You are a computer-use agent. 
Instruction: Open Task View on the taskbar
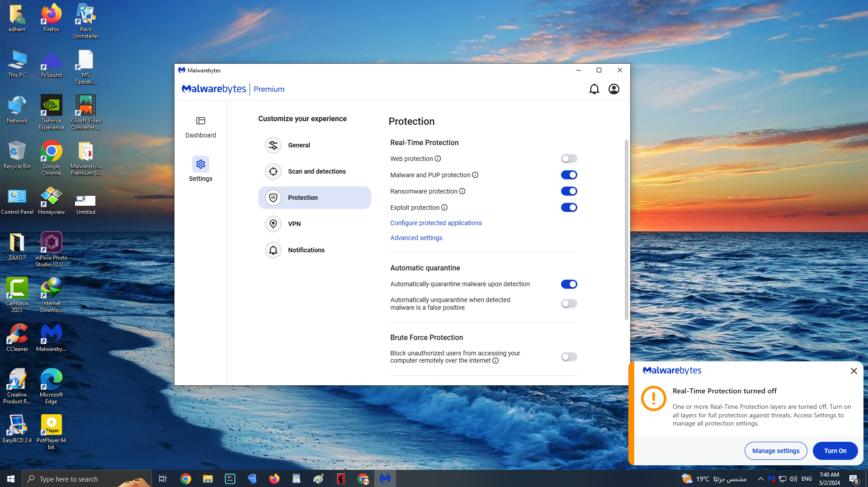(x=163, y=479)
